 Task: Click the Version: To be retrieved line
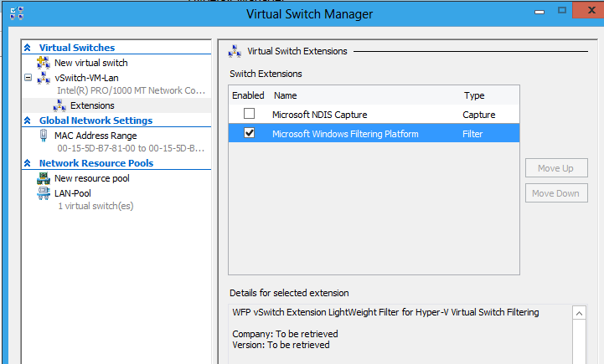coord(281,345)
